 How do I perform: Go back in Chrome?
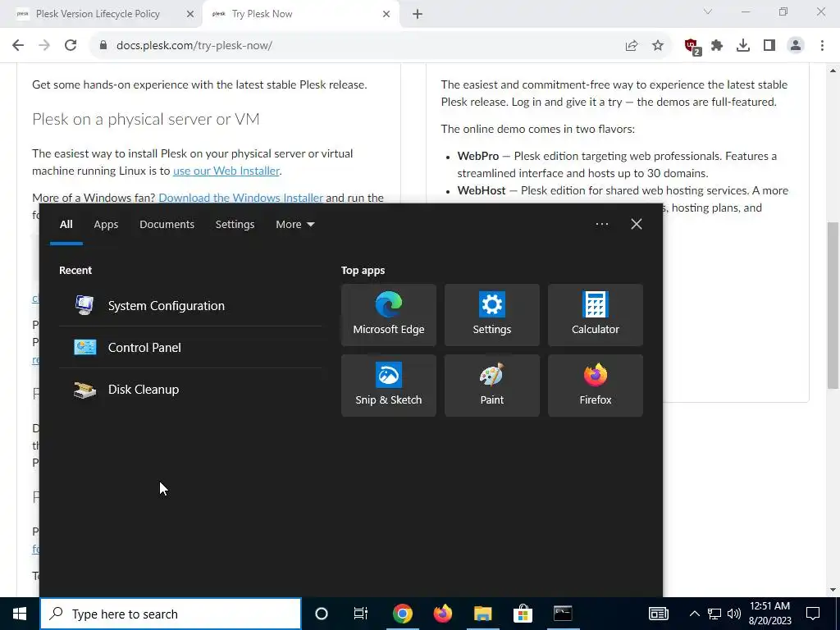coord(18,45)
